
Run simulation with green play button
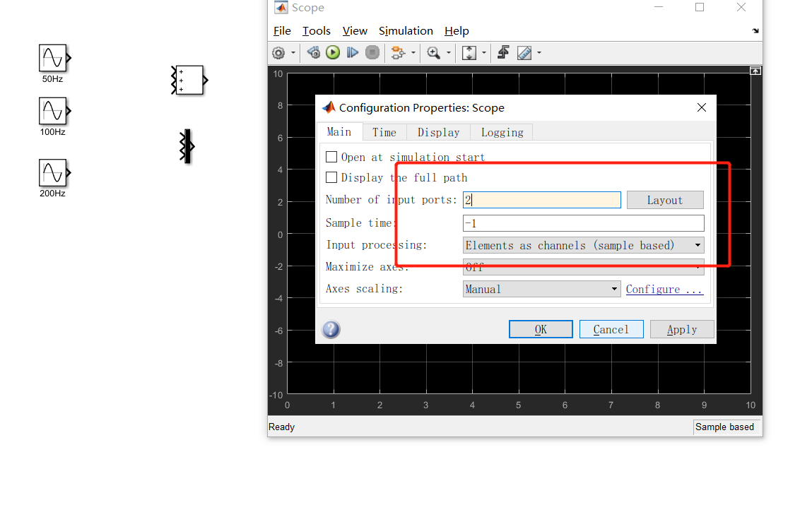(x=333, y=52)
